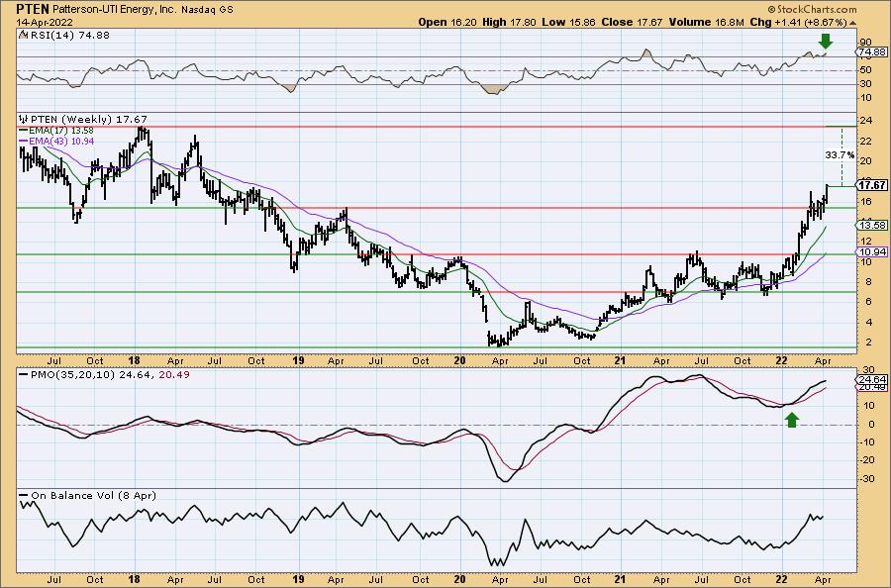Click the green EMA(17) line swatch
The height and width of the screenshot is (588, 891).
(23, 131)
